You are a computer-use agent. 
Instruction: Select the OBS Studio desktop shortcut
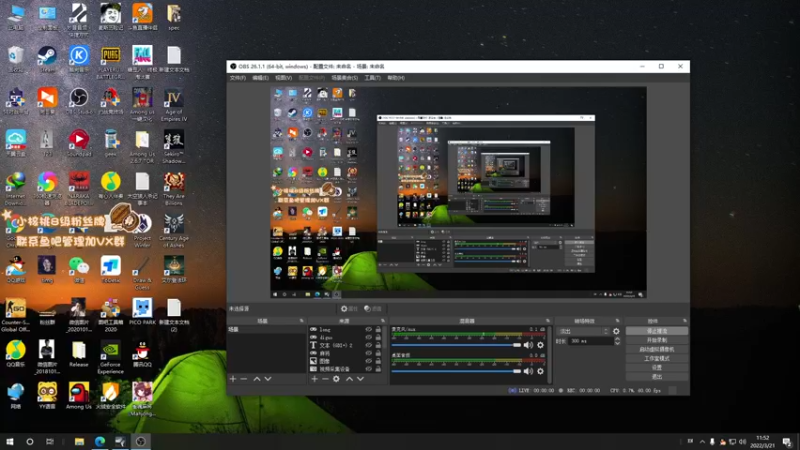pyautogui.click(x=79, y=101)
